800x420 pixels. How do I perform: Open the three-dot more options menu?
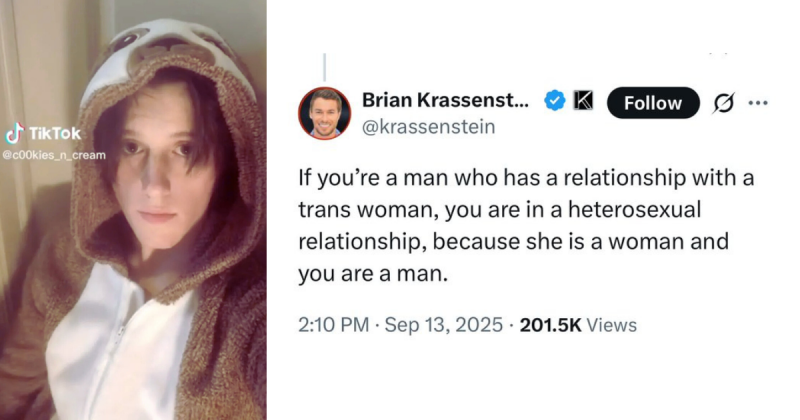[758, 102]
